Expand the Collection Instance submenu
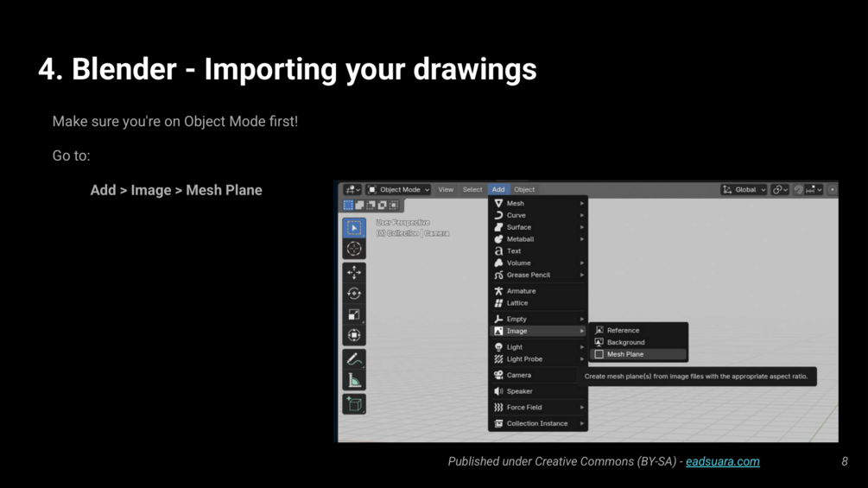868x488 pixels. point(538,424)
